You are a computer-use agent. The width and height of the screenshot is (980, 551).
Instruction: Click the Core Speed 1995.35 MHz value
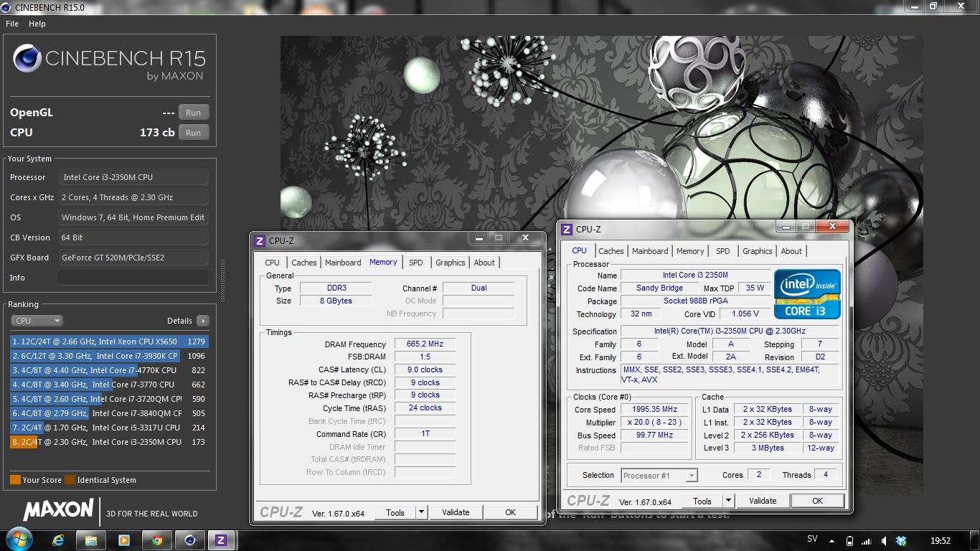point(656,410)
